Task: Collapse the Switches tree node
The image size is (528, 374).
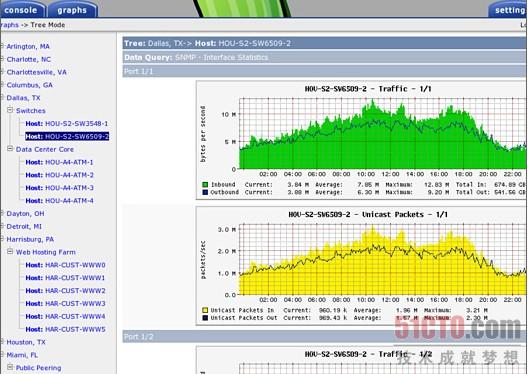Action: point(10,110)
